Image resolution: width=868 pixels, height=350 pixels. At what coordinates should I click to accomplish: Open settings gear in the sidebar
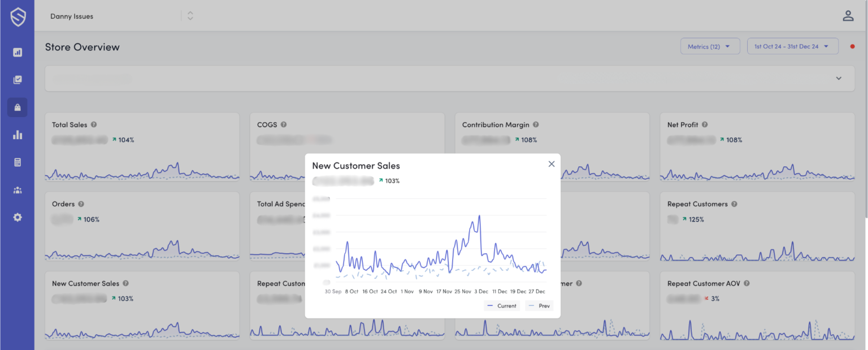[18, 217]
